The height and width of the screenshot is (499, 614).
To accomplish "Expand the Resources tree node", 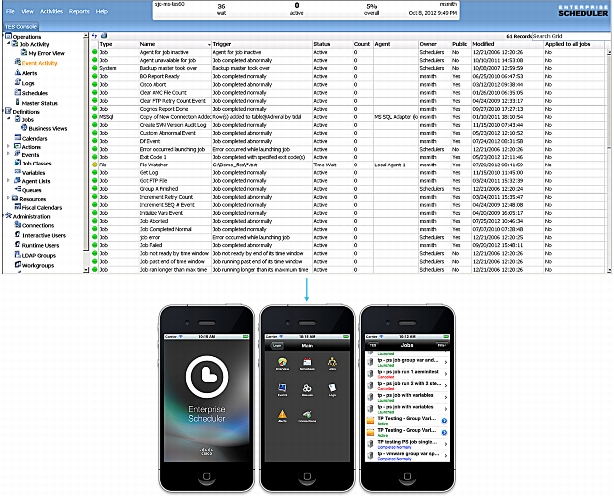I will click(9, 198).
